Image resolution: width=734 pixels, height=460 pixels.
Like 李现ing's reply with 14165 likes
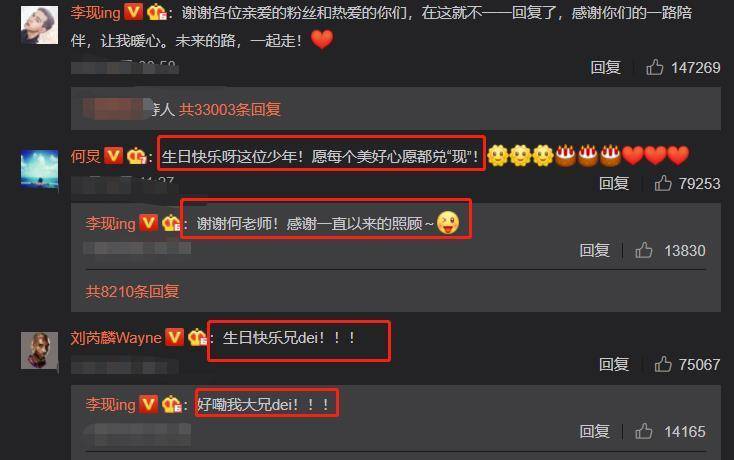click(644, 431)
